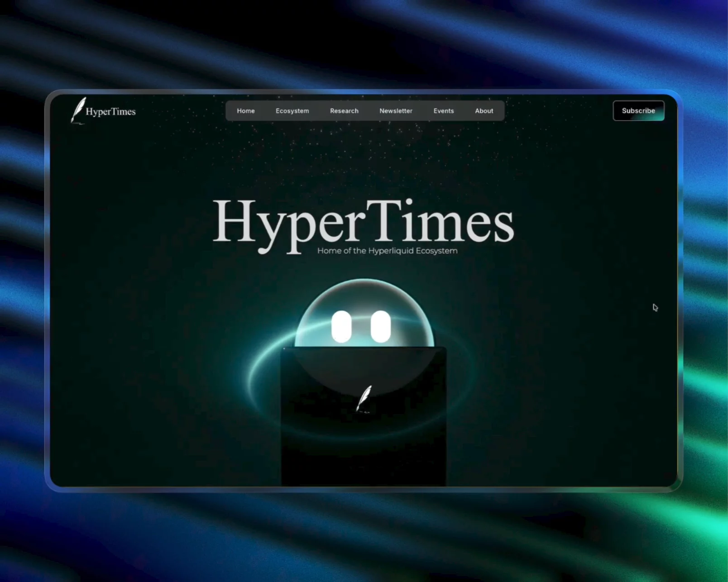Select Newsletter in the navigation bar
The width and height of the screenshot is (728, 582).
point(396,111)
